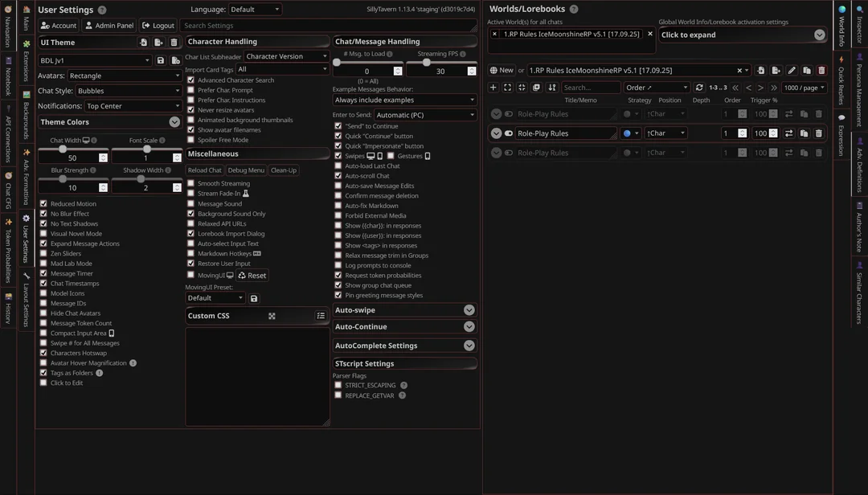Import a UI theme file
This screenshot has width=868, height=495.
point(144,43)
